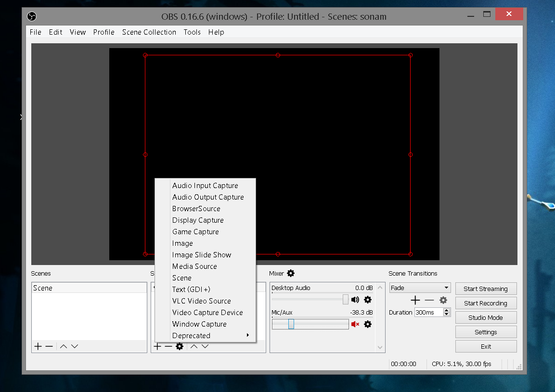This screenshot has height=392, width=555.
Task: Remove scene transition with minus
Action: click(x=429, y=300)
